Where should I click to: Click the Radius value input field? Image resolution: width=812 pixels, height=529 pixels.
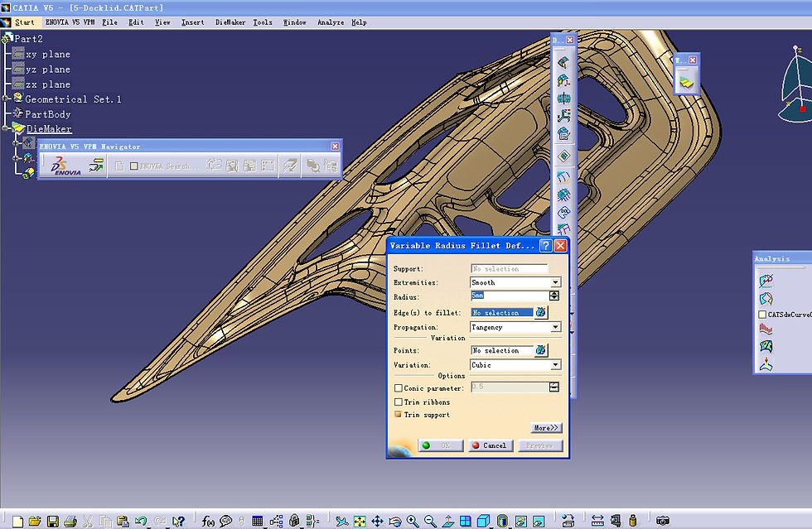pos(510,296)
